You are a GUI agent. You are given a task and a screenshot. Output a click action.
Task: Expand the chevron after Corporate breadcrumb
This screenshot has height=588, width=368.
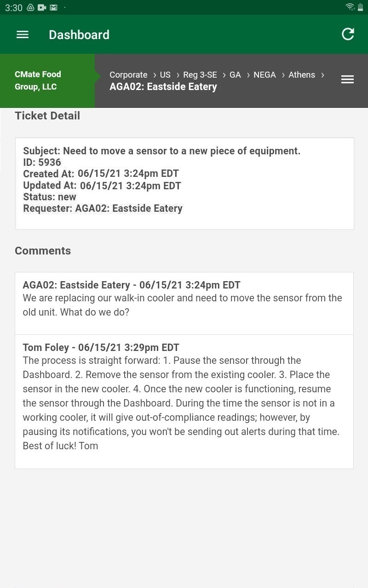click(155, 75)
